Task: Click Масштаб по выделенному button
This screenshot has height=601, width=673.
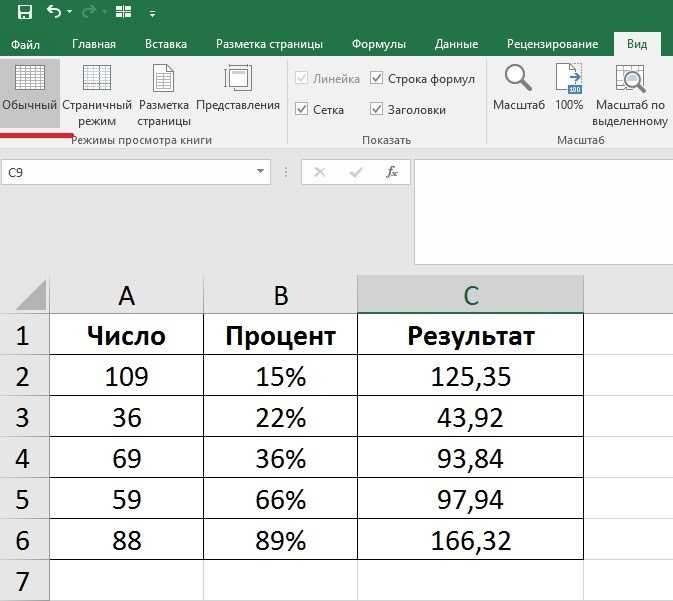Action: pos(630,94)
